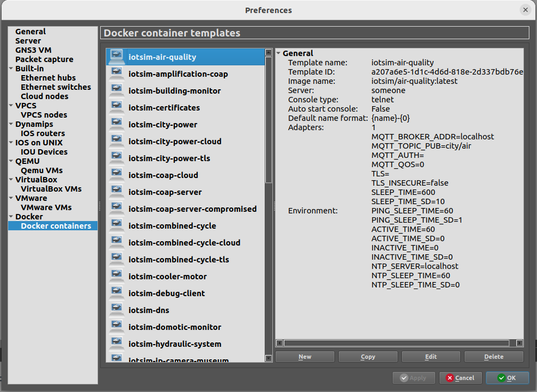Click the docker icon beside iotsim-combined-cycle-tls
537x392 pixels.
pyautogui.click(x=117, y=259)
